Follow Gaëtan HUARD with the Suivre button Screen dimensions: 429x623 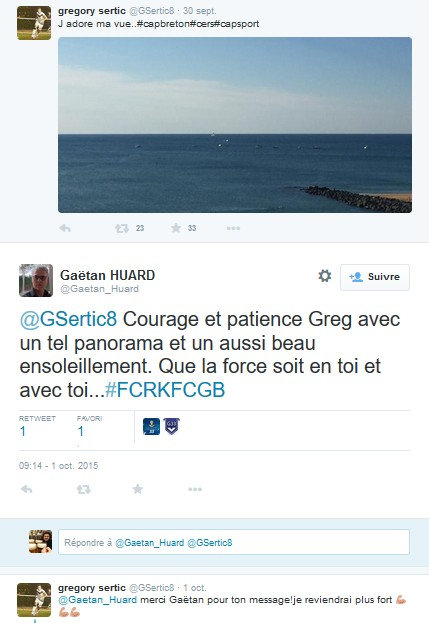click(375, 277)
